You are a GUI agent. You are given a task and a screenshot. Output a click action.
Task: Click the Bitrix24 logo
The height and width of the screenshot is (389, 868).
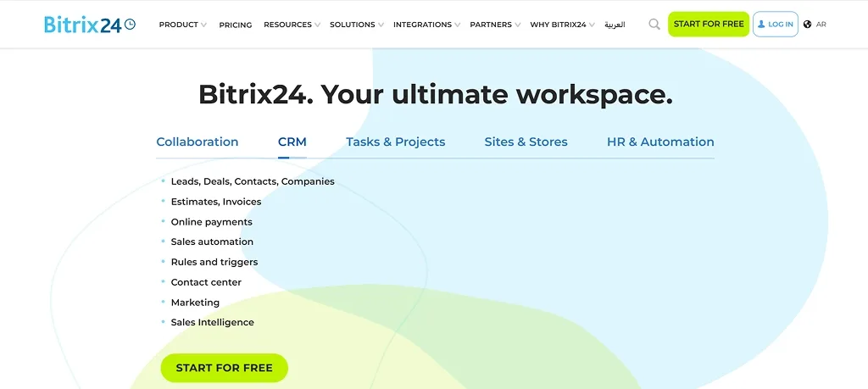point(90,25)
